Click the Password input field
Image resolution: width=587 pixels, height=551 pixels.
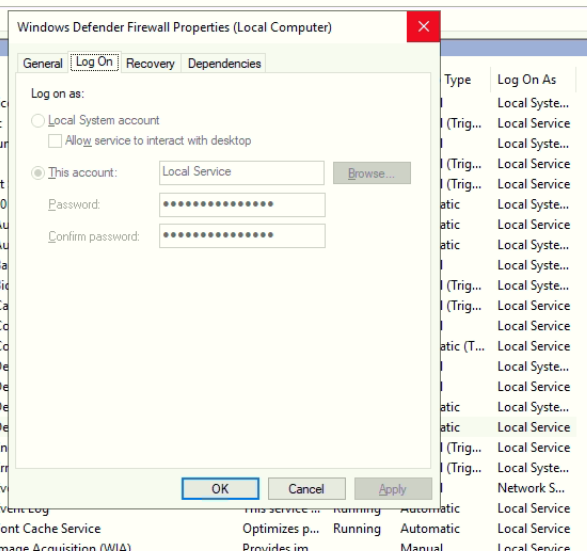[242, 205]
